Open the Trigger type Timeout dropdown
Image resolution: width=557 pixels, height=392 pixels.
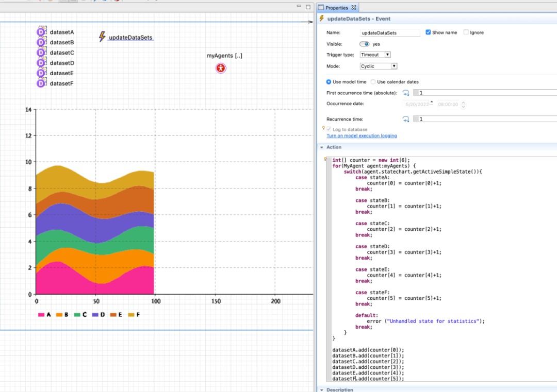pos(375,55)
